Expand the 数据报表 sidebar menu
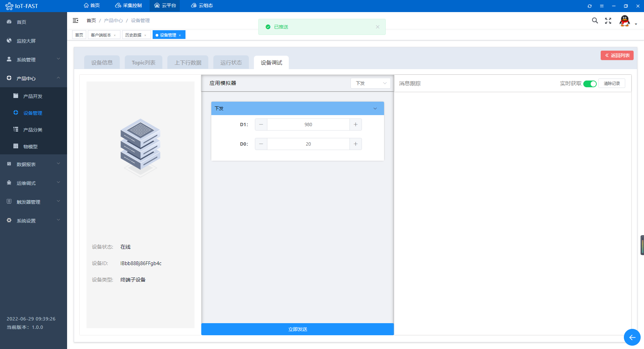644x349 pixels. pyautogui.click(x=34, y=164)
